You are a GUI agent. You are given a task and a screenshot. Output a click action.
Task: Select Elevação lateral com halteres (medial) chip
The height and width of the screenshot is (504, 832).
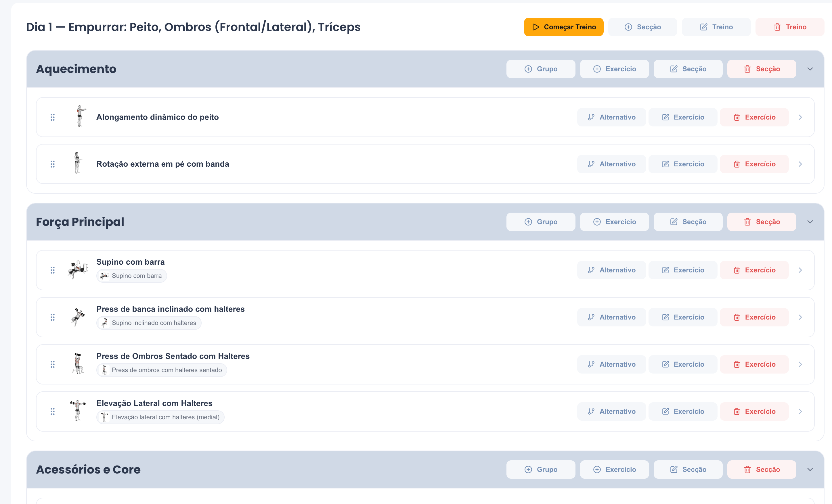[160, 417]
